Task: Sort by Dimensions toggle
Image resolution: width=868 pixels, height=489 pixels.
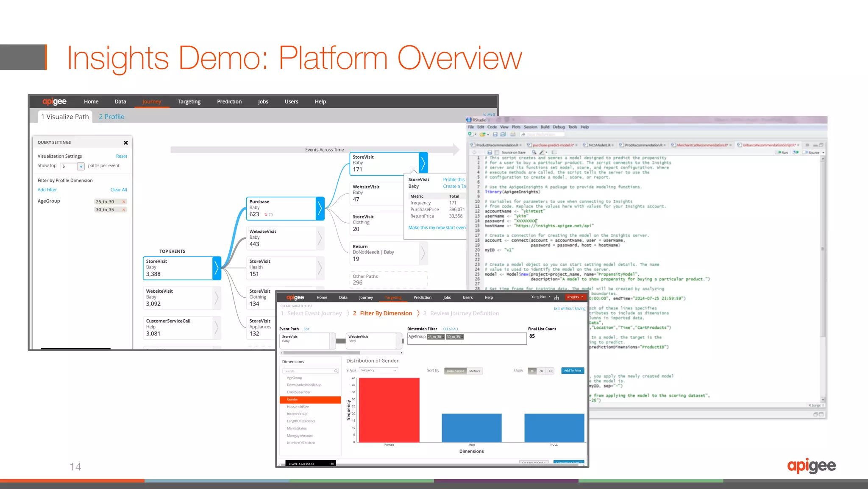Action: tap(455, 371)
